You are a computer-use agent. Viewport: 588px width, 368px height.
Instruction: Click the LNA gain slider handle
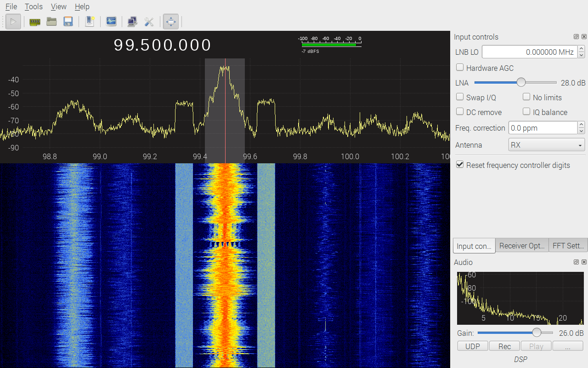(x=521, y=82)
